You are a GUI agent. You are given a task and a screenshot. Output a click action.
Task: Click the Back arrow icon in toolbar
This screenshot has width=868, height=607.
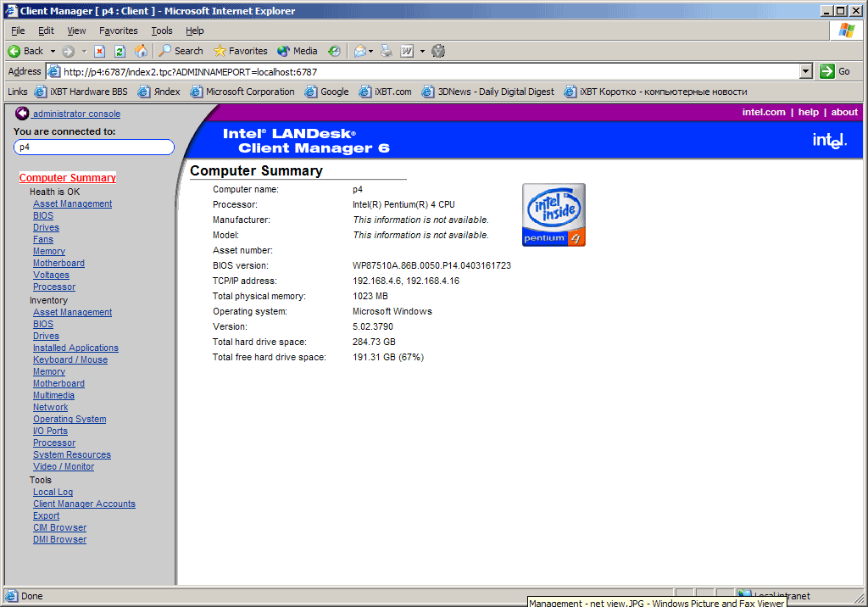pyautogui.click(x=14, y=51)
